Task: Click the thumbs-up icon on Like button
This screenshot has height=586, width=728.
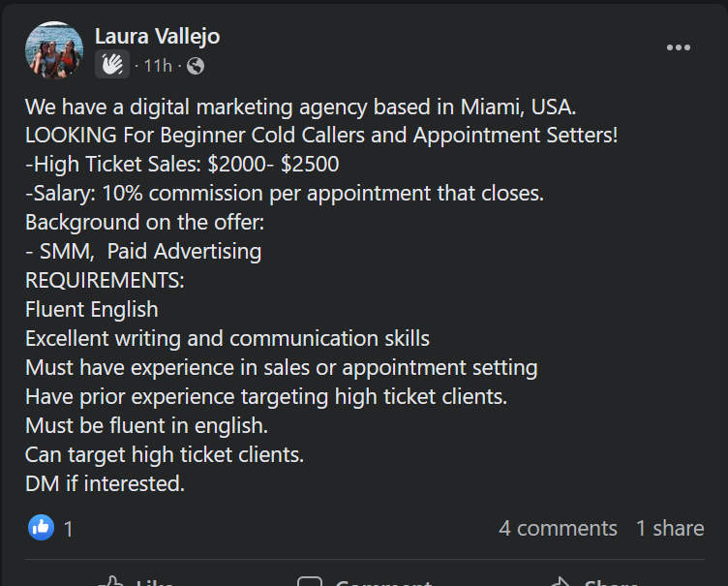Action: (111, 582)
